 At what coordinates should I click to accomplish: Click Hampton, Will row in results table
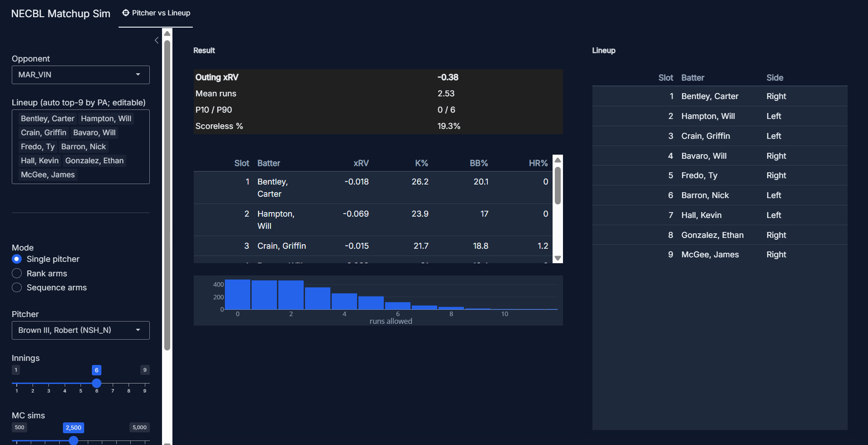coord(373,220)
